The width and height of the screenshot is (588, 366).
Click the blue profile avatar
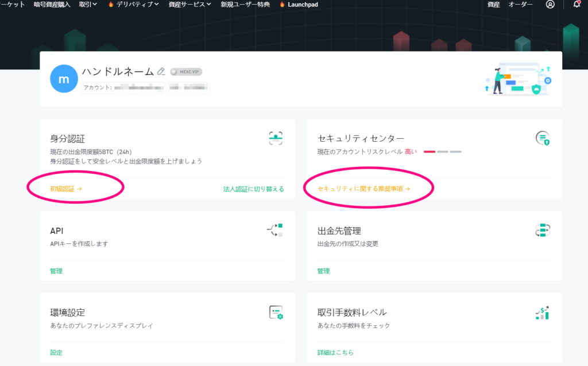[64, 79]
